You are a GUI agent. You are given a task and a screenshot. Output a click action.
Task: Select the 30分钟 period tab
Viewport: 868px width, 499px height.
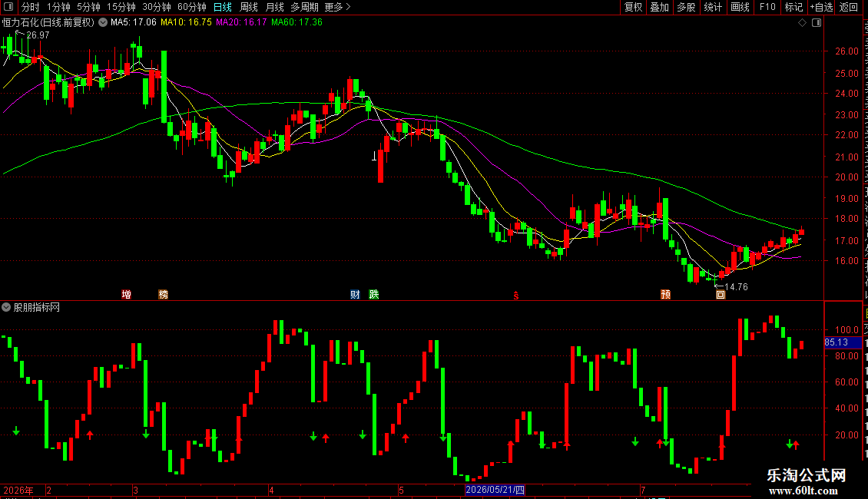click(156, 7)
